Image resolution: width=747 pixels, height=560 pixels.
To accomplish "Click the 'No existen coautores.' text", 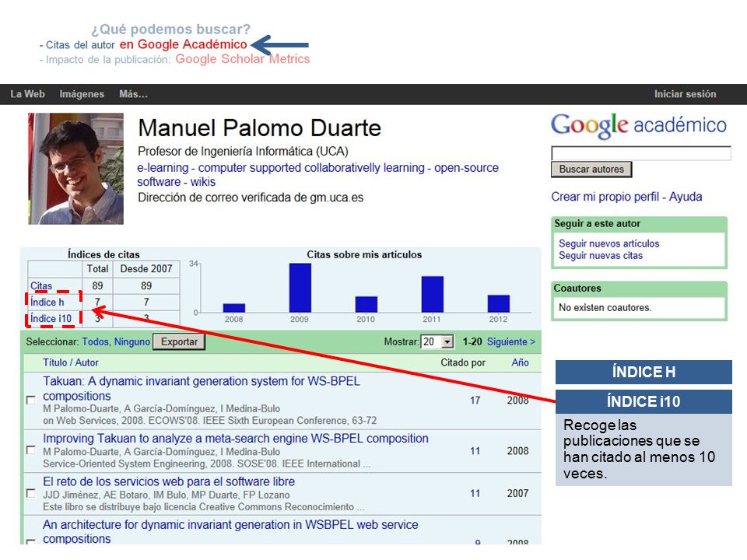I will pos(605,308).
